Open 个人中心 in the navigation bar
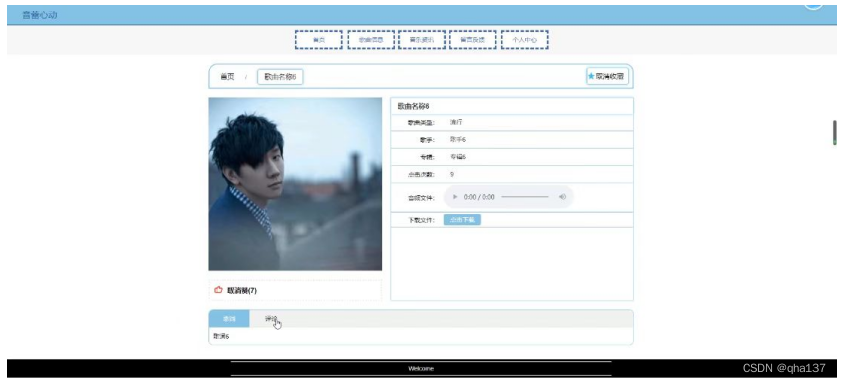The width and height of the screenshot is (842, 384). point(524,40)
